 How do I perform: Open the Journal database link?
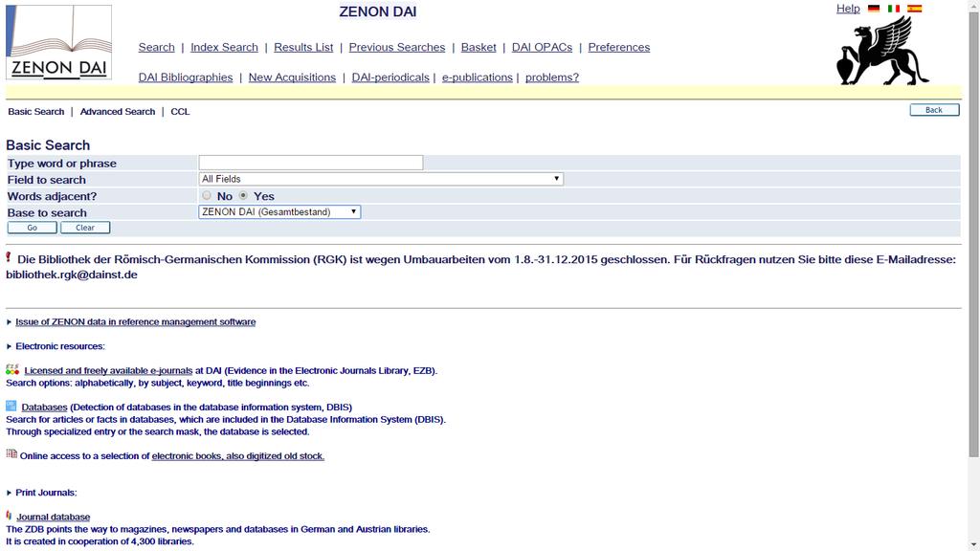(x=54, y=518)
